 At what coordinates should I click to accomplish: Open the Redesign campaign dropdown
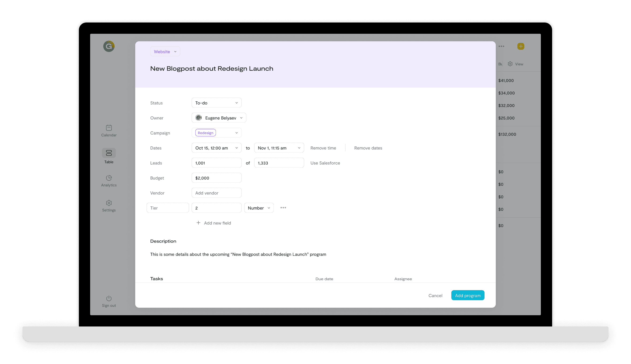[216, 133]
